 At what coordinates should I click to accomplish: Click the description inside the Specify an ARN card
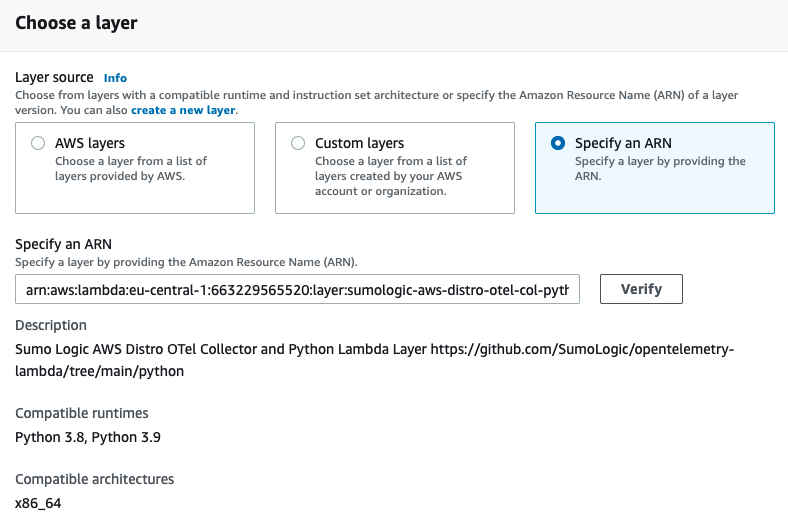click(x=660, y=168)
